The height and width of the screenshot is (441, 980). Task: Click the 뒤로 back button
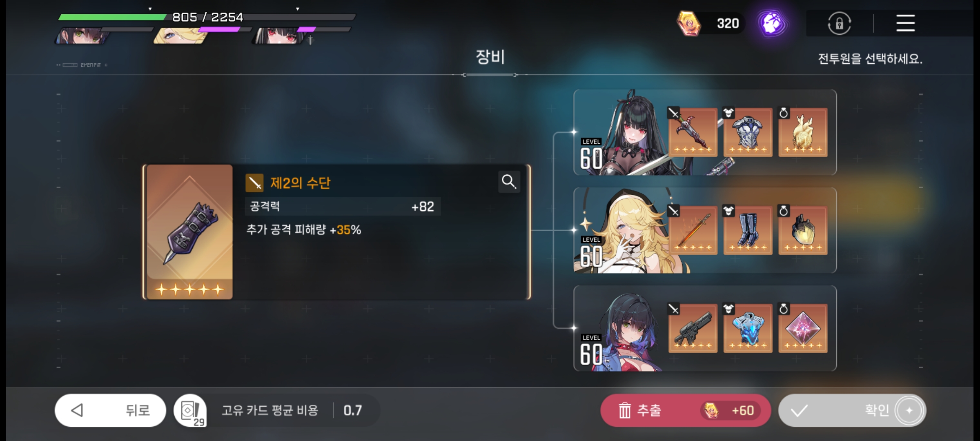tap(110, 410)
